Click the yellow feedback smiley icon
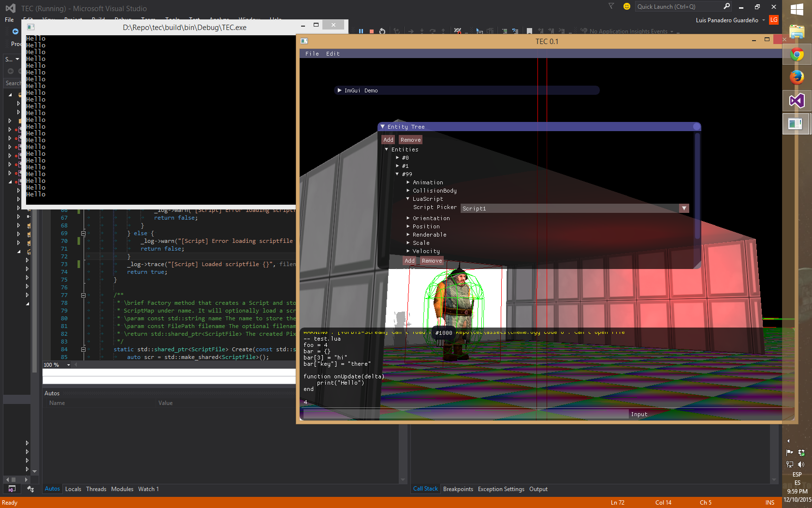 pyautogui.click(x=627, y=7)
